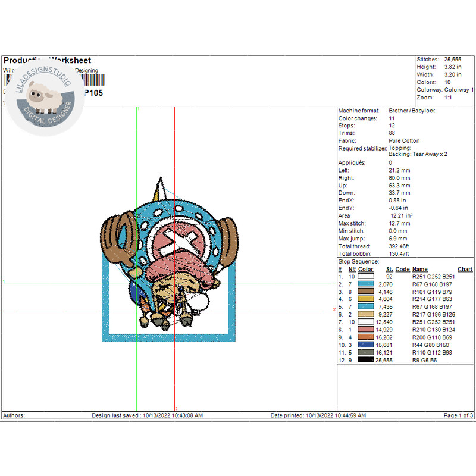Viewport: 476px width, 476px height.
Task: Click the 'Page 1 of 3' indicator
Action: 458,415
